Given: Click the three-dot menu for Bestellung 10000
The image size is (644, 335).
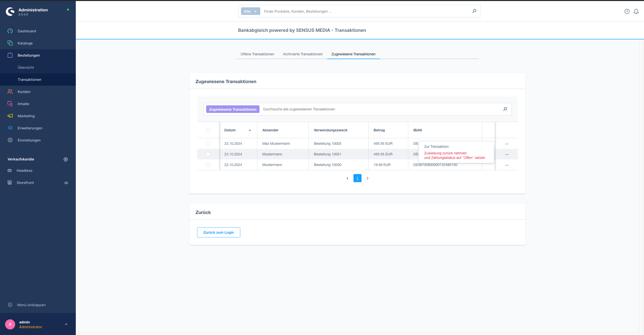Looking at the screenshot, I should click(x=506, y=165).
